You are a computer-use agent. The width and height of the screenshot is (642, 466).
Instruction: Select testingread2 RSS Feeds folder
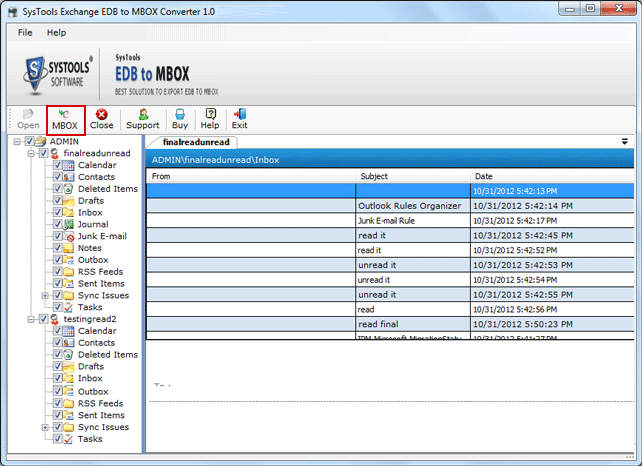pos(100,403)
